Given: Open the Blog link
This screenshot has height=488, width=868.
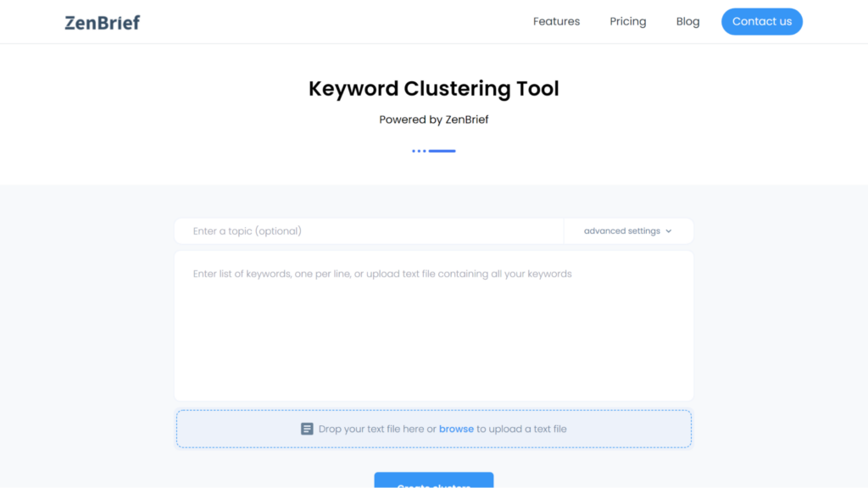Looking at the screenshot, I should (x=687, y=21).
